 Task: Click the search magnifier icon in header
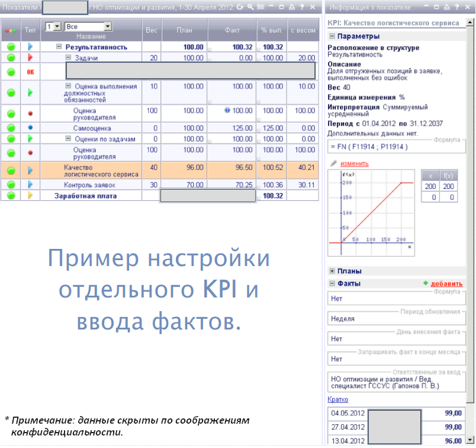(250, 7)
